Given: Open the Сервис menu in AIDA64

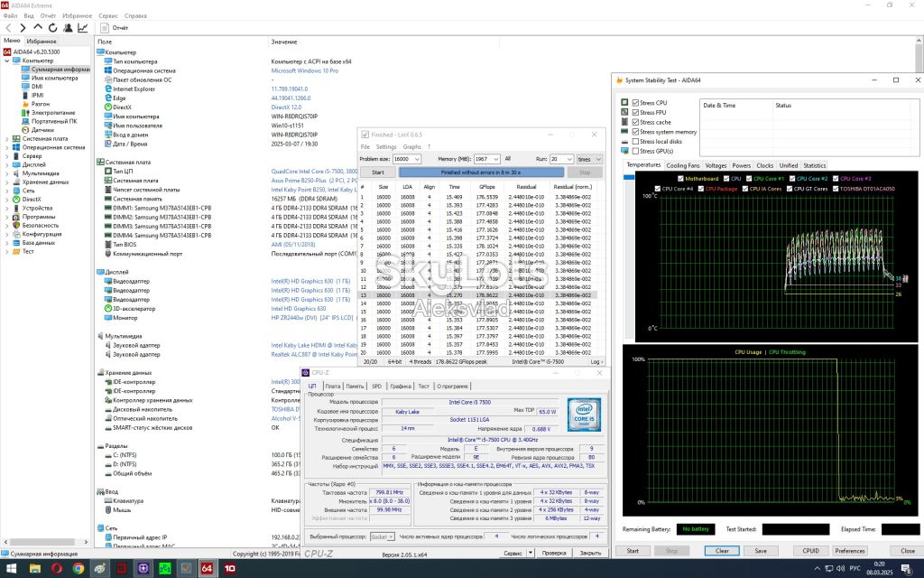Looking at the screenshot, I should pyautogui.click(x=108, y=16).
